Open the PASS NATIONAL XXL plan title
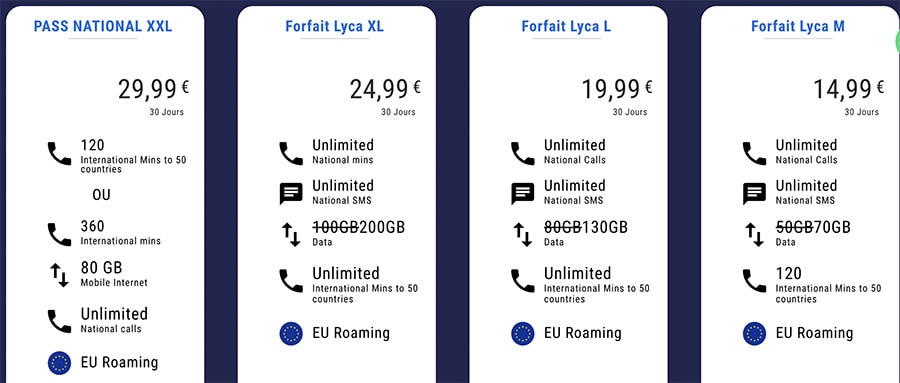Screen dimensions: 900x383 point(103,26)
